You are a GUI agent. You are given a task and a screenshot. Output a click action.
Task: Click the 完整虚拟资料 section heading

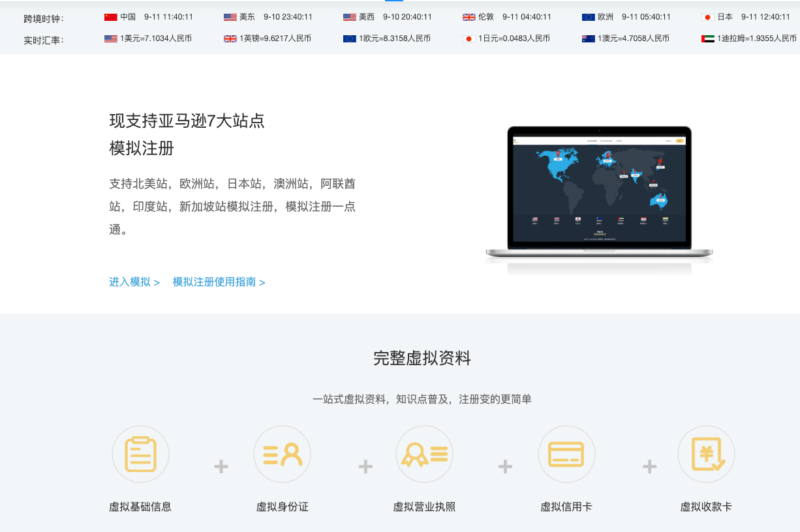(x=422, y=358)
